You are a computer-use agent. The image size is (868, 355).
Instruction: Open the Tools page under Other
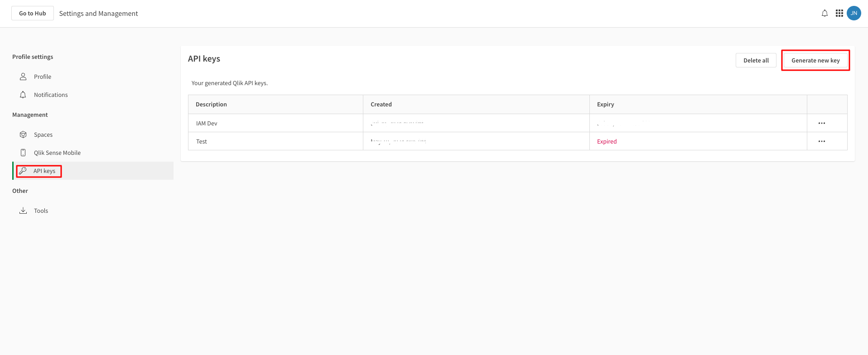41,211
